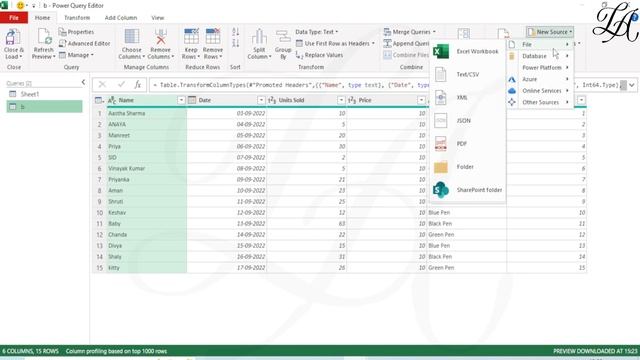Expand the formula bar

click(631, 85)
